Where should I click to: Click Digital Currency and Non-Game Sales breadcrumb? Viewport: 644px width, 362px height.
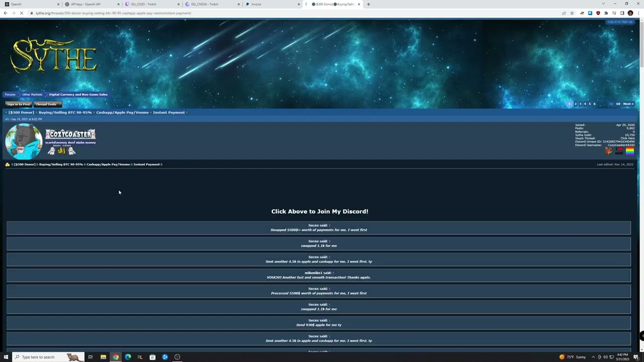pos(78,95)
